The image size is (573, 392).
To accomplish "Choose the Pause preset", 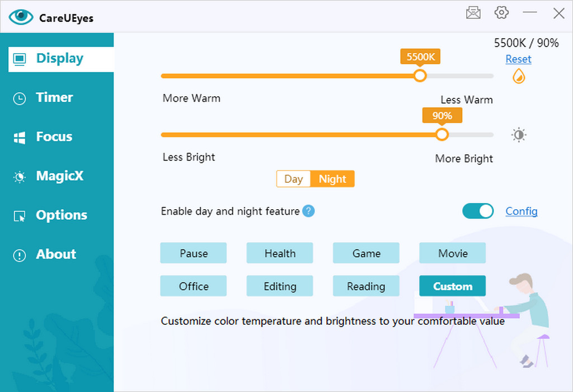I will 193,253.
